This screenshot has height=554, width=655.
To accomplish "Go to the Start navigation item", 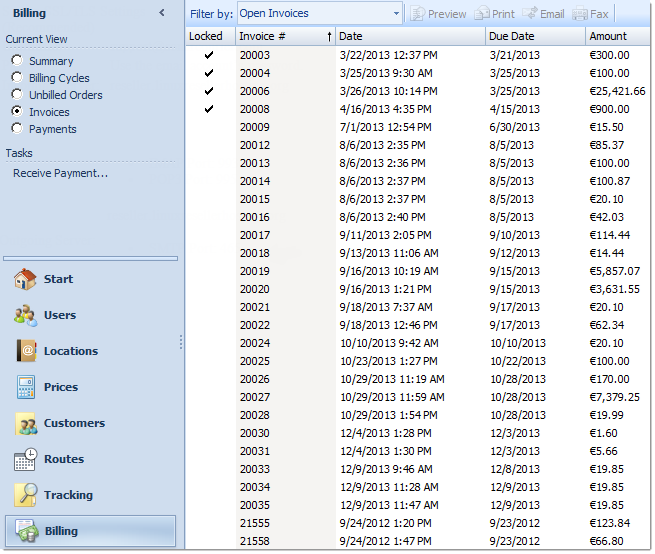I will coord(58,279).
